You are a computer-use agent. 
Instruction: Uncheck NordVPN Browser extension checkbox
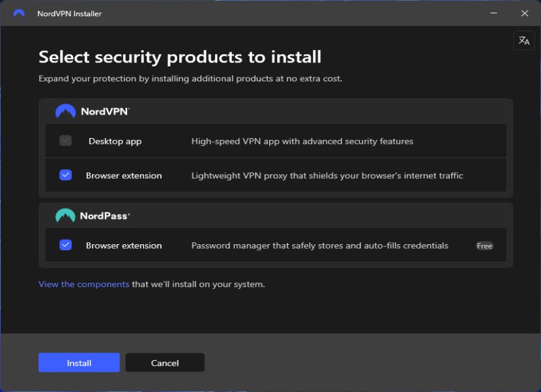pos(66,175)
